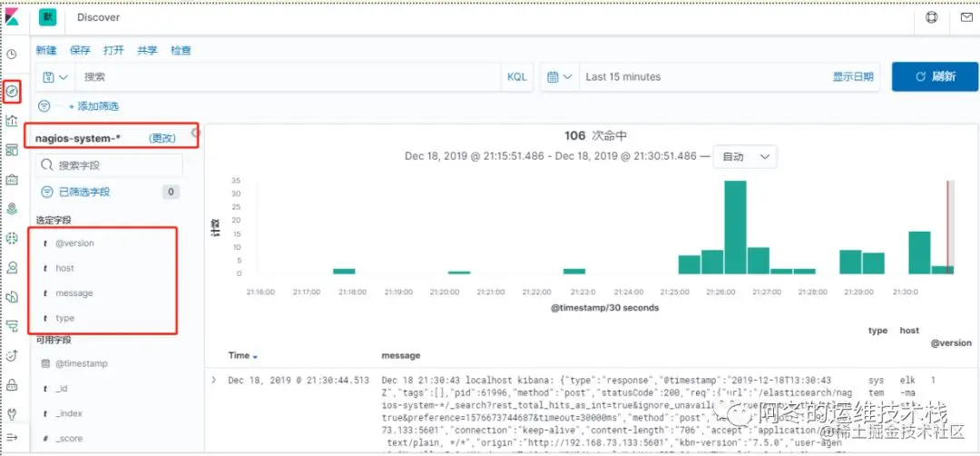Focus the 搜索 query input field

[289, 77]
